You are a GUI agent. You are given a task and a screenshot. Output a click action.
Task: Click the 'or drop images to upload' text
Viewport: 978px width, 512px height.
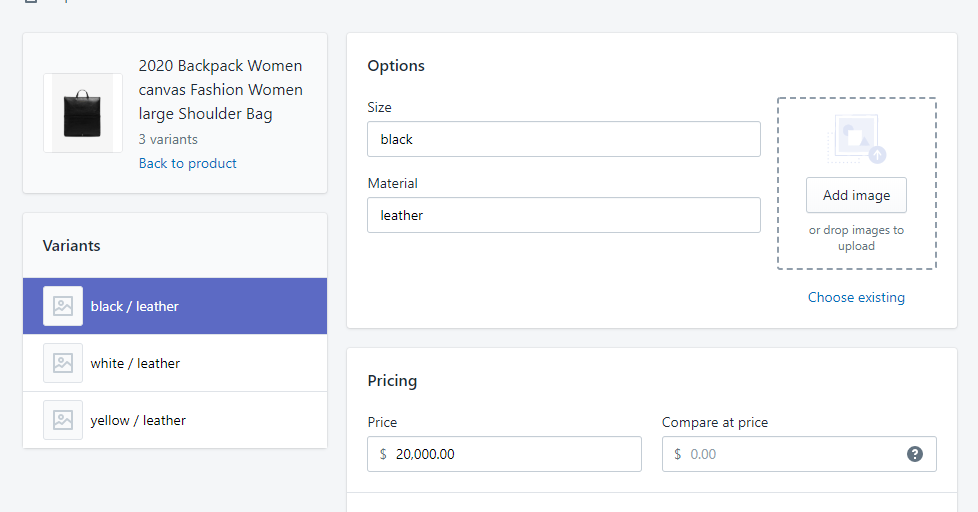click(x=856, y=238)
